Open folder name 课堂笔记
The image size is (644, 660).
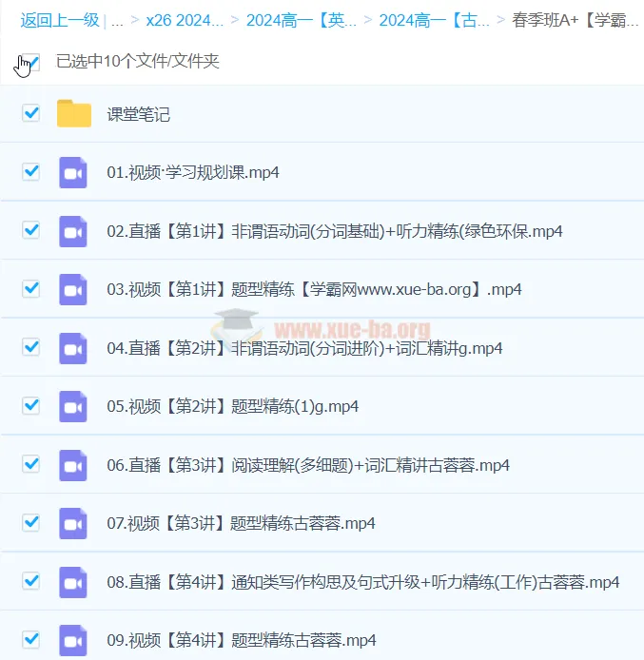pyautogui.click(x=139, y=114)
